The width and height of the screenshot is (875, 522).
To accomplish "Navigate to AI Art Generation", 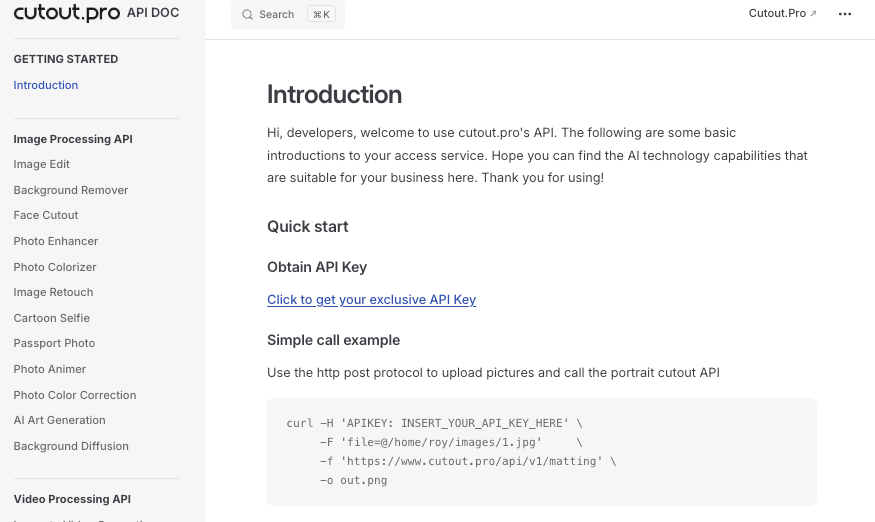I will click(60, 420).
